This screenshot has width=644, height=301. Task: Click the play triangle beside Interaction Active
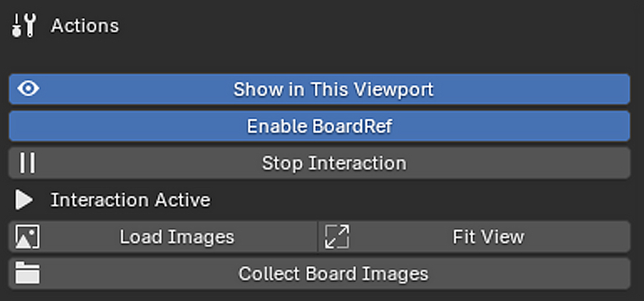click(24, 200)
